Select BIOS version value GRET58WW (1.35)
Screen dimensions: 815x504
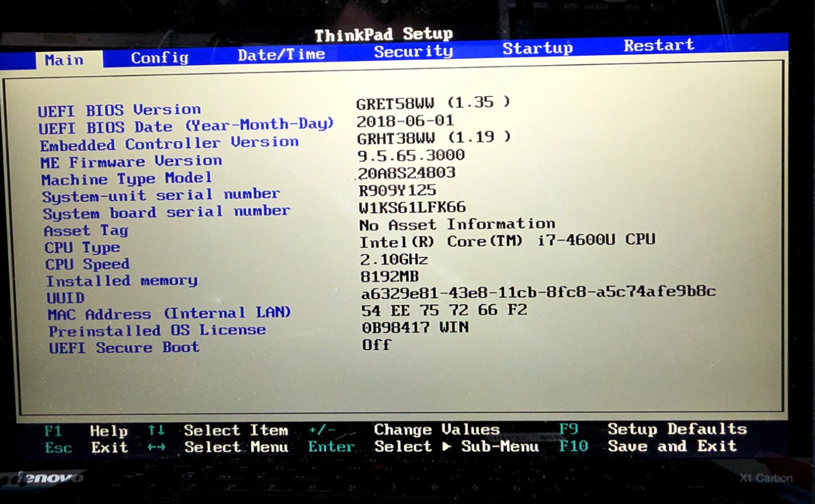(x=434, y=103)
